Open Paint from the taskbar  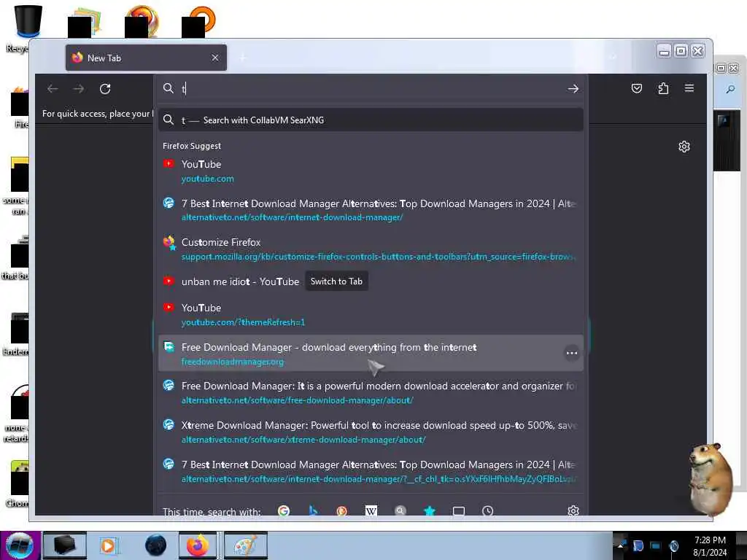pyautogui.click(x=245, y=545)
